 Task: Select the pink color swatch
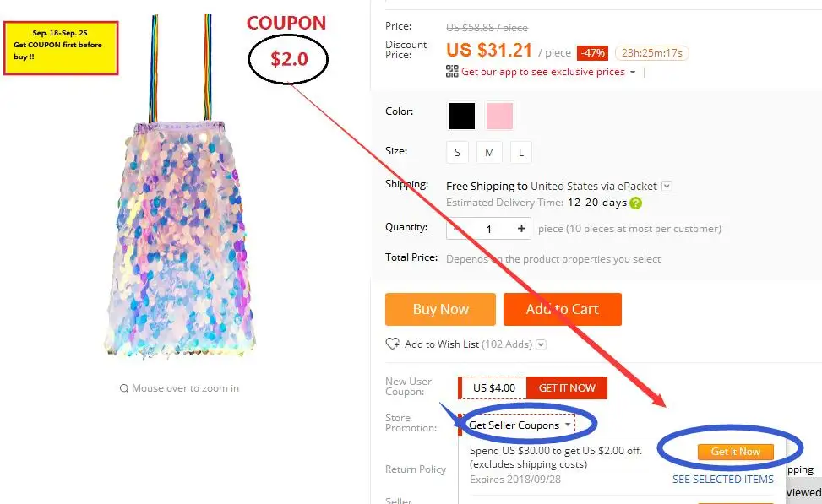pyautogui.click(x=499, y=116)
